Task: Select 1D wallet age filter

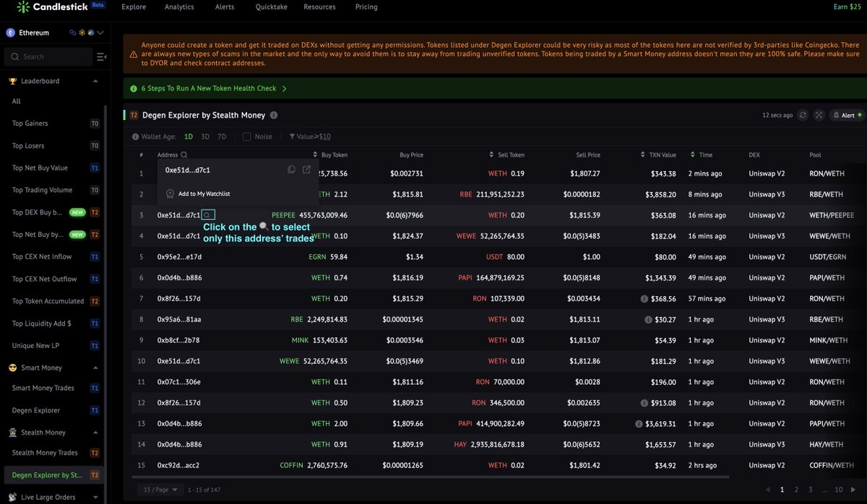Action: coord(189,136)
